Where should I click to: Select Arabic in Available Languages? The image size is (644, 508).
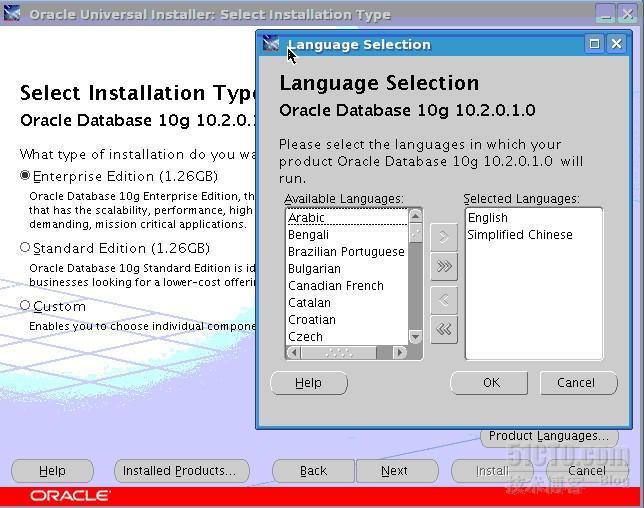click(x=347, y=217)
